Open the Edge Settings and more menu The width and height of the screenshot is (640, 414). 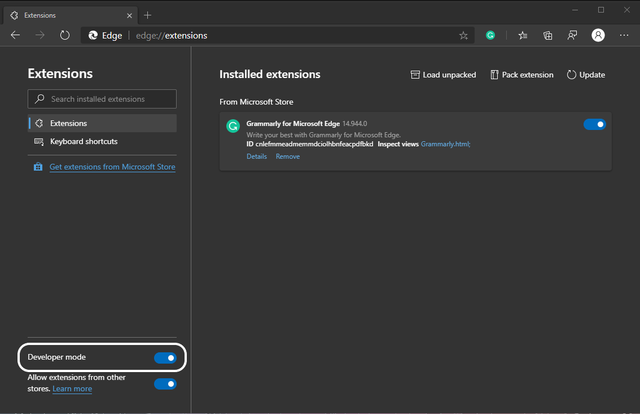click(624, 35)
